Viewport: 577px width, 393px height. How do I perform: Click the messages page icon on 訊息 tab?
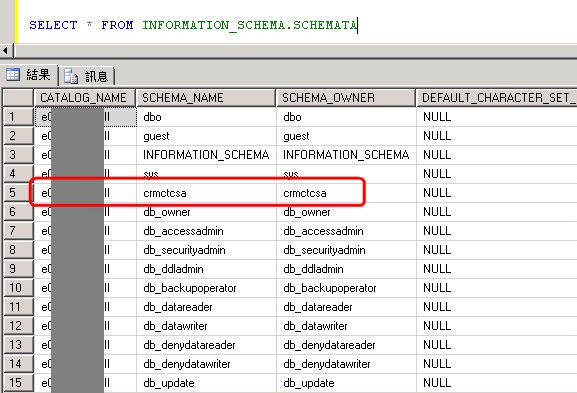click(x=71, y=76)
